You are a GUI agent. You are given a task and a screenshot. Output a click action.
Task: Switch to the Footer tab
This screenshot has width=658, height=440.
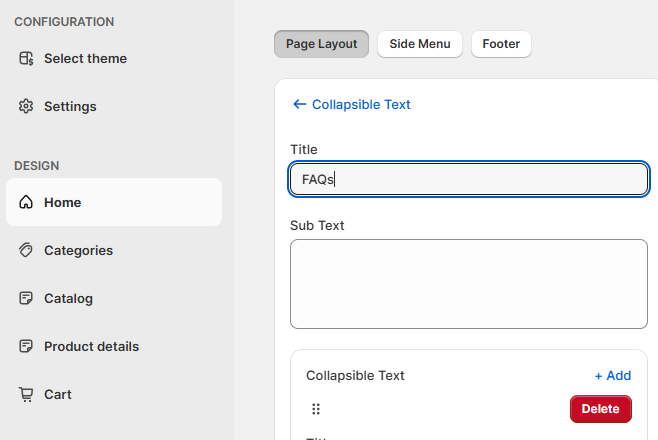click(501, 44)
